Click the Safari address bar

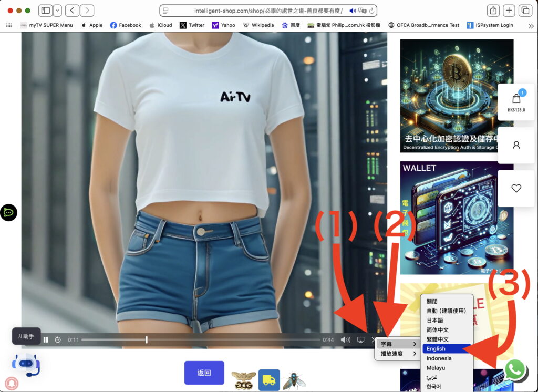pyautogui.click(x=268, y=11)
